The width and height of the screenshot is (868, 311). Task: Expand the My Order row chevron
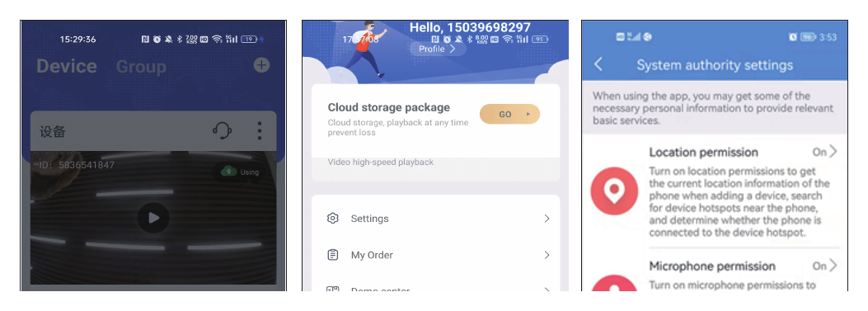[547, 255]
